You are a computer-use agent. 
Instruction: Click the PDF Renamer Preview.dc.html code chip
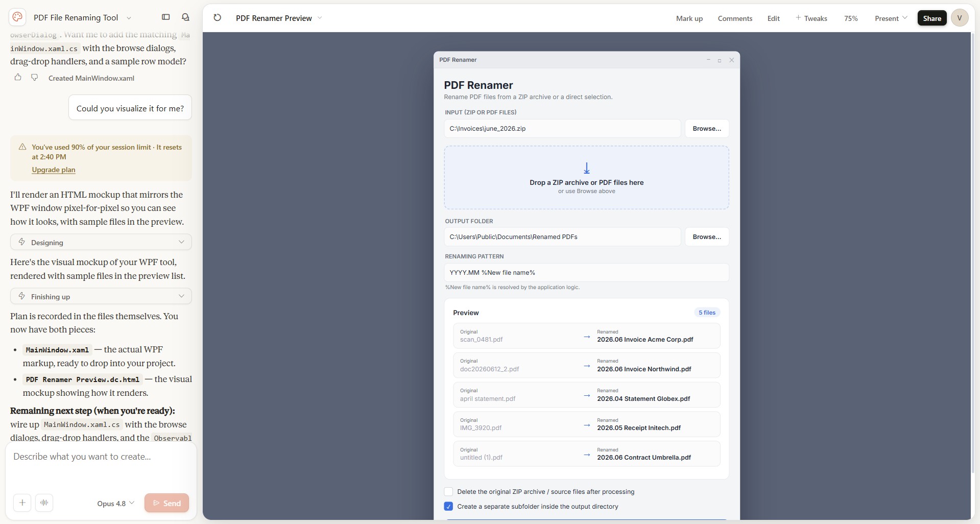(83, 379)
